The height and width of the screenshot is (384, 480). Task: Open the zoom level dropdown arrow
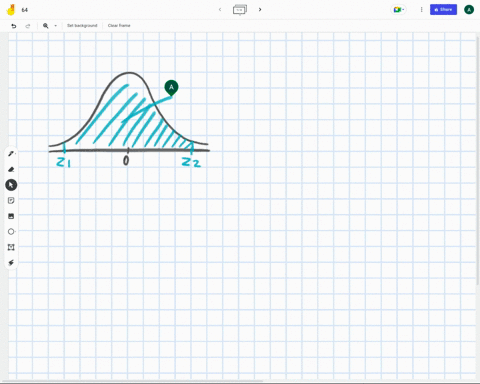click(56, 26)
